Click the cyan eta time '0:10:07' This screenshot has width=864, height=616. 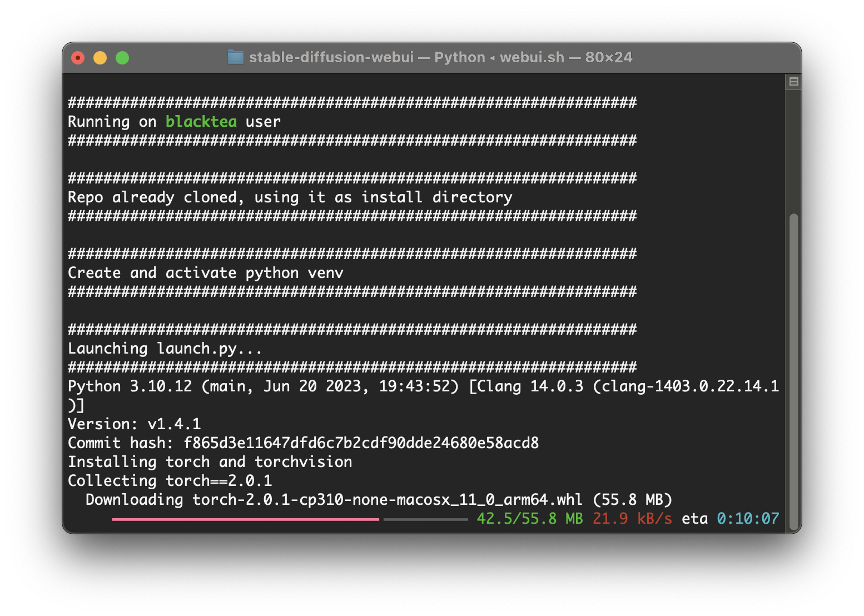[748, 519]
